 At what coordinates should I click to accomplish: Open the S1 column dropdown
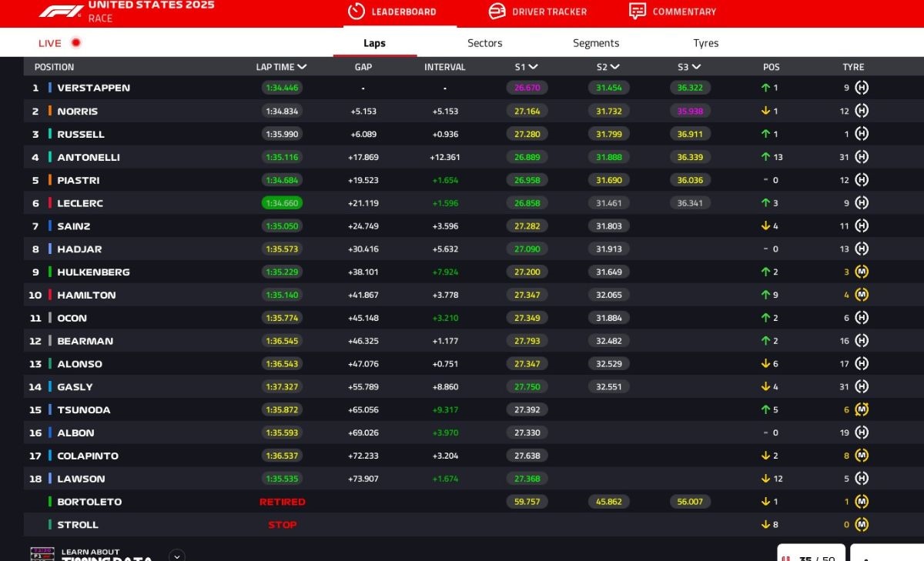pos(533,67)
